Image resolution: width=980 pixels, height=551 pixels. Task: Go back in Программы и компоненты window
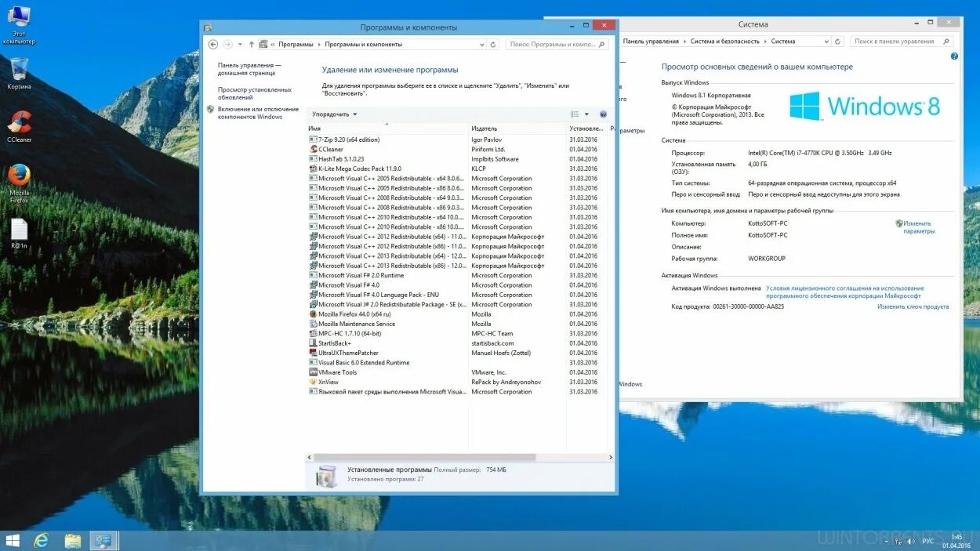213,45
